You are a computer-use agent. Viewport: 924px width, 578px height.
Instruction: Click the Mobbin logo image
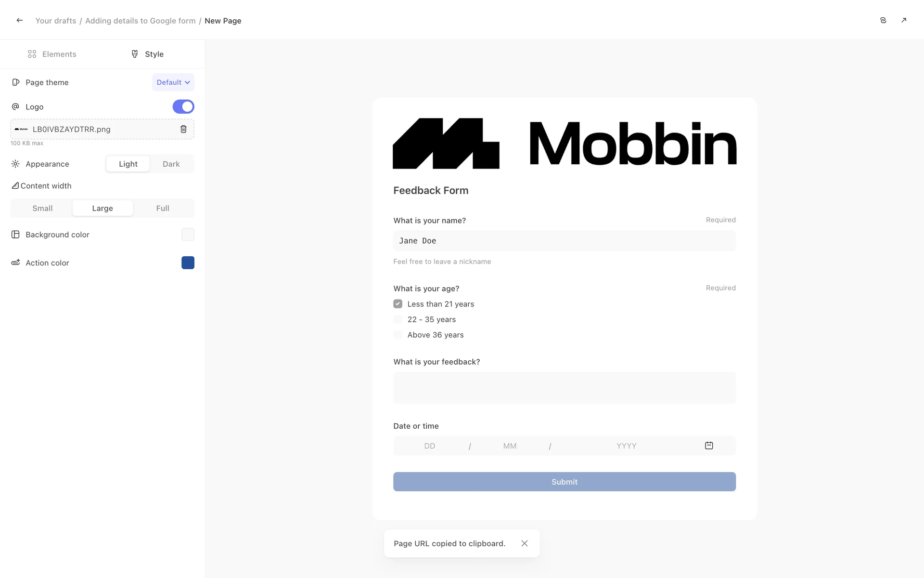coord(565,144)
